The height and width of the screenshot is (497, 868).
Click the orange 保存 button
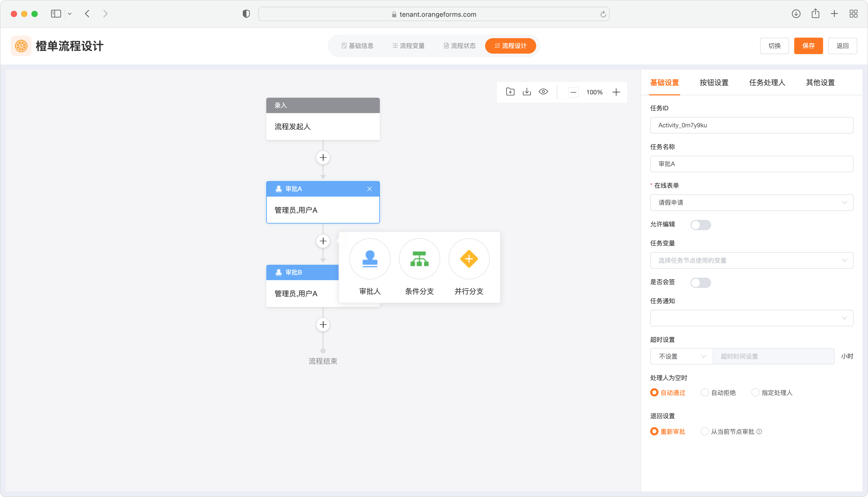pyautogui.click(x=808, y=46)
